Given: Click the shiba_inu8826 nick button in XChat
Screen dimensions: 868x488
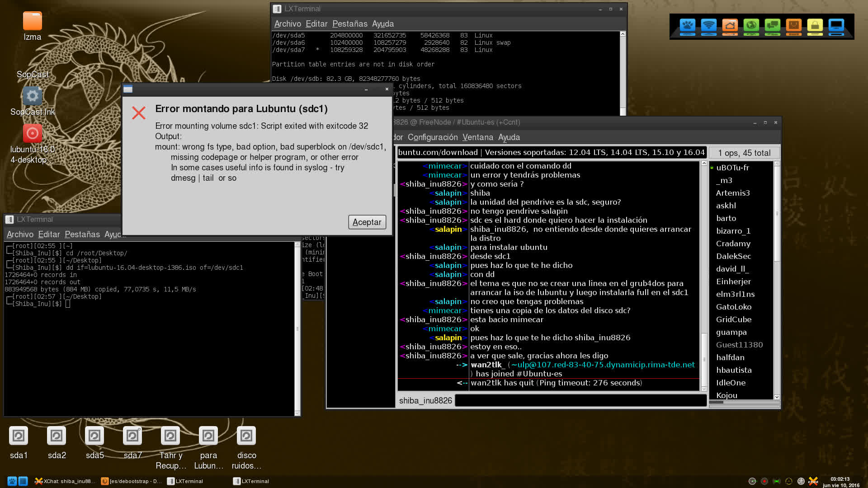Looking at the screenshot, I should pos(425,400).
